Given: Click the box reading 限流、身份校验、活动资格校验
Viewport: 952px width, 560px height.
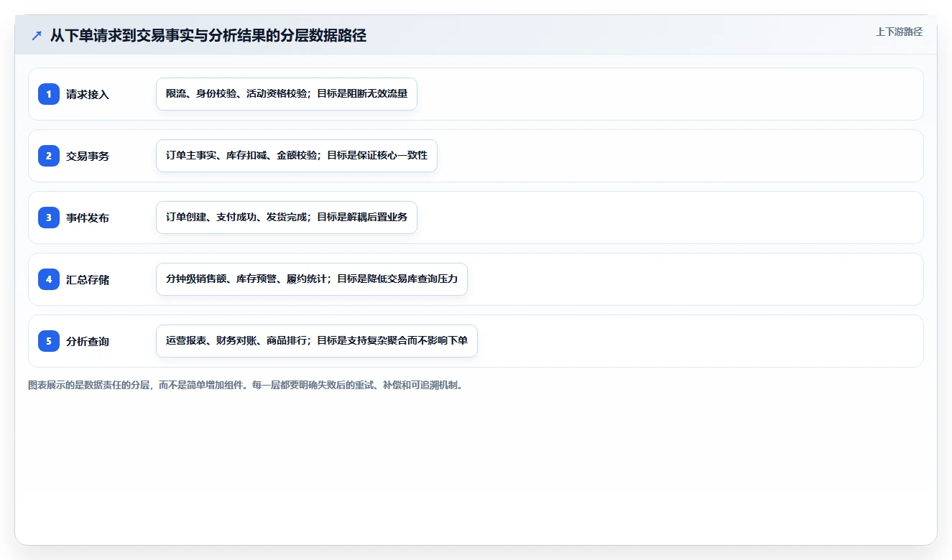Looking at the screenshot, I should [x=287, y=94].
